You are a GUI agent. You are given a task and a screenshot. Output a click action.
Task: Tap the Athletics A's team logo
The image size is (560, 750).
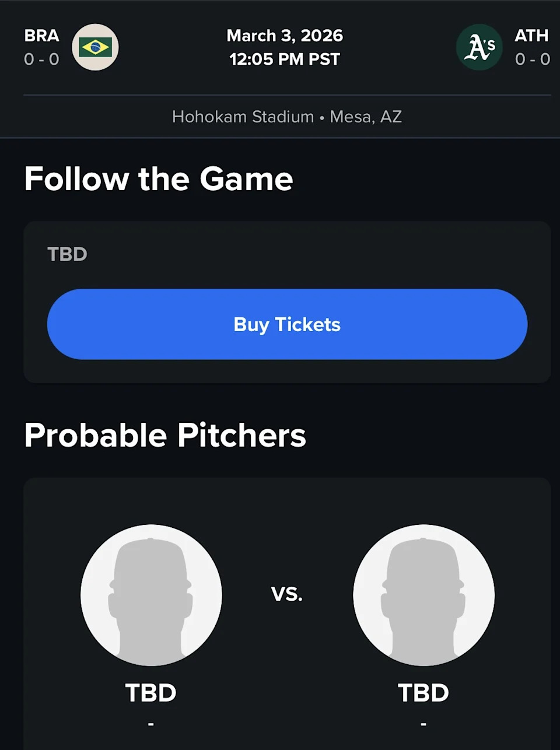480,47
